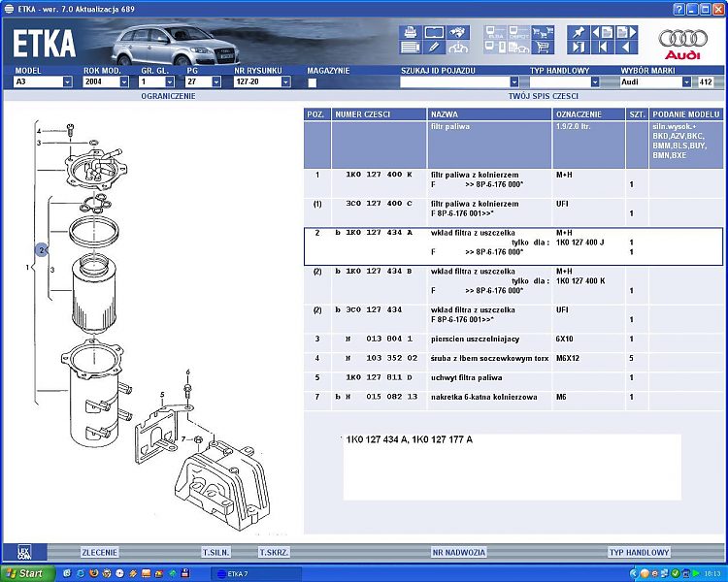Click the multiple shopping carts icon
This screenshot has width=728, height=582.
coord(543,32)
